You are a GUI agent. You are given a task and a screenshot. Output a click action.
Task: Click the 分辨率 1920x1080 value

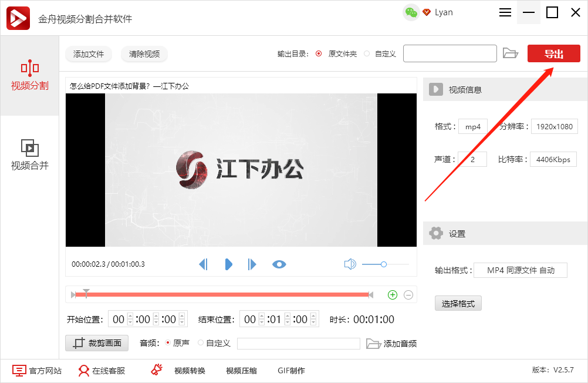554,126
